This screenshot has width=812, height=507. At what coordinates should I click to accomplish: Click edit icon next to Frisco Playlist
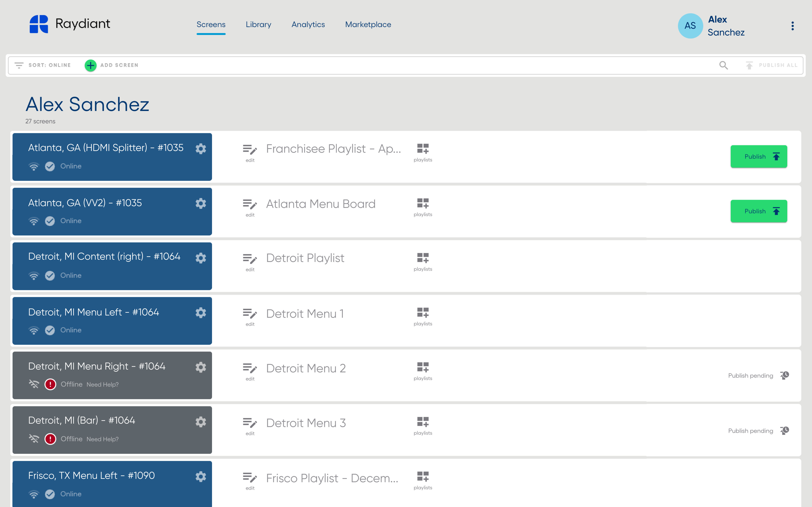point(250,477)
